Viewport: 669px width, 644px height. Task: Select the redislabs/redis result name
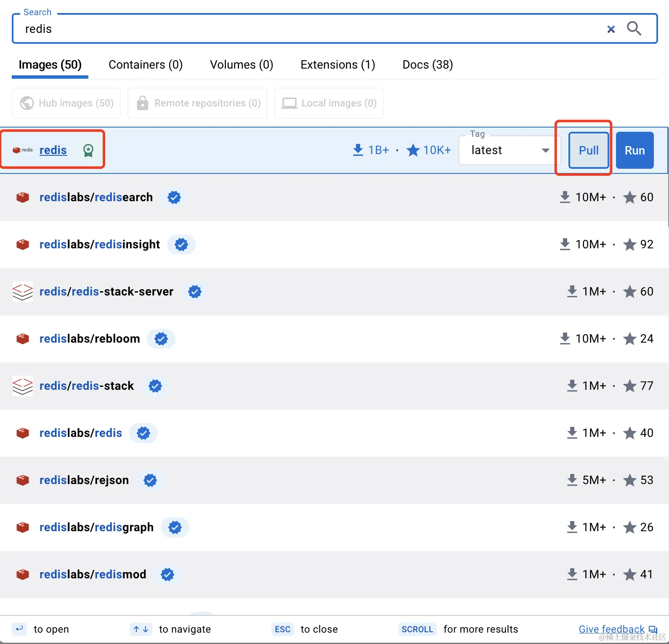81,433
